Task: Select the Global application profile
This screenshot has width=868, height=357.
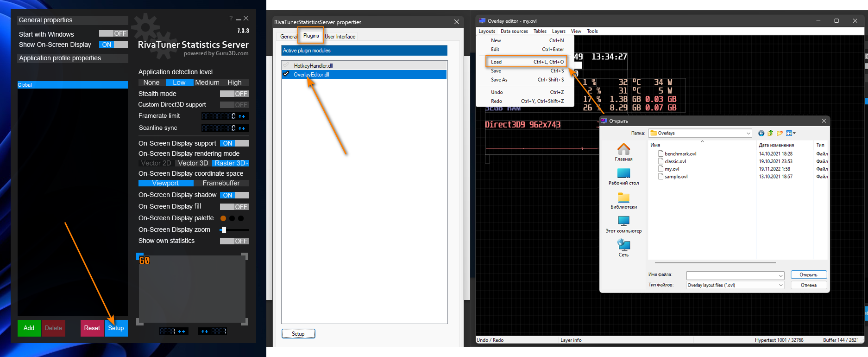Action: (x=73, y=85)
